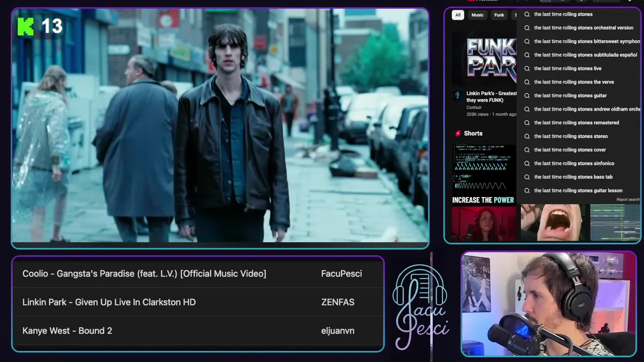Click the Facu Pesci headphones logo

click(x=421, y=308)
